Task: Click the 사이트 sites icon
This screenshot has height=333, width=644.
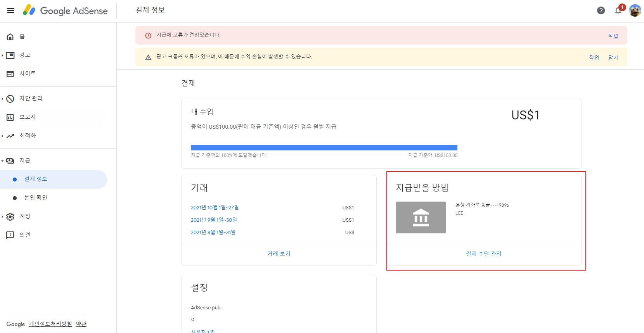Action: tap(10, 74)
